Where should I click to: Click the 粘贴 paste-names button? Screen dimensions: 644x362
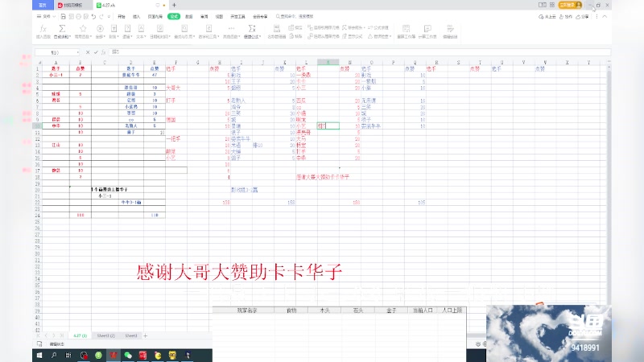point(295,36)
